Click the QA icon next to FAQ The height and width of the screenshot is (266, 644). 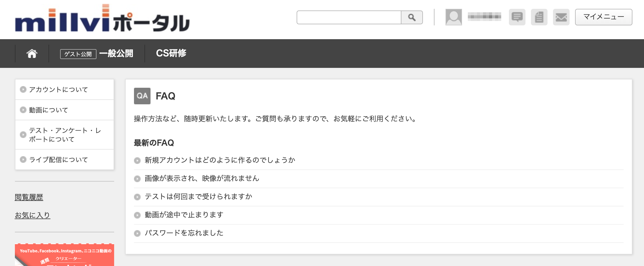[x=142, y=96]
